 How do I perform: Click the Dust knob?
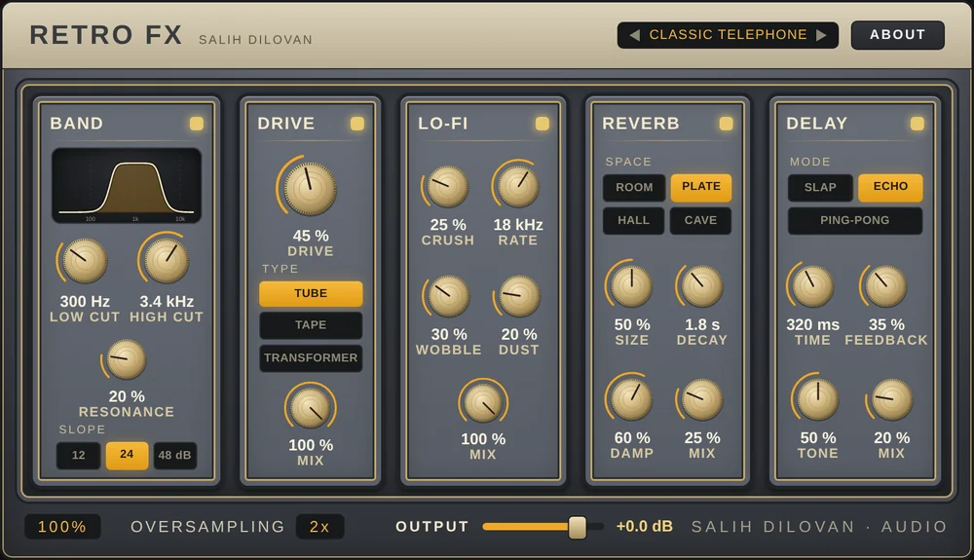(x=518, y=297)
